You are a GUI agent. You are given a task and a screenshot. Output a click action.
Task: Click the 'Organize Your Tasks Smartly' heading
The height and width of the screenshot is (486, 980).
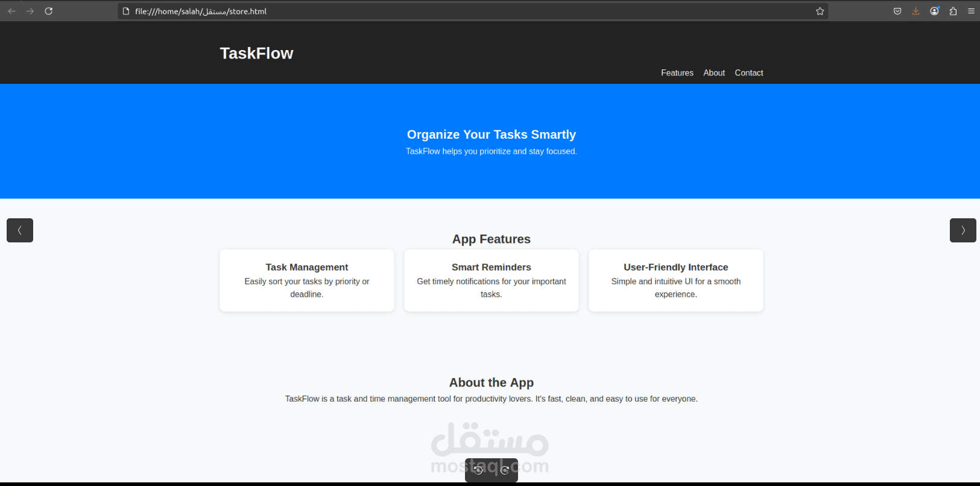pos(492,134)
